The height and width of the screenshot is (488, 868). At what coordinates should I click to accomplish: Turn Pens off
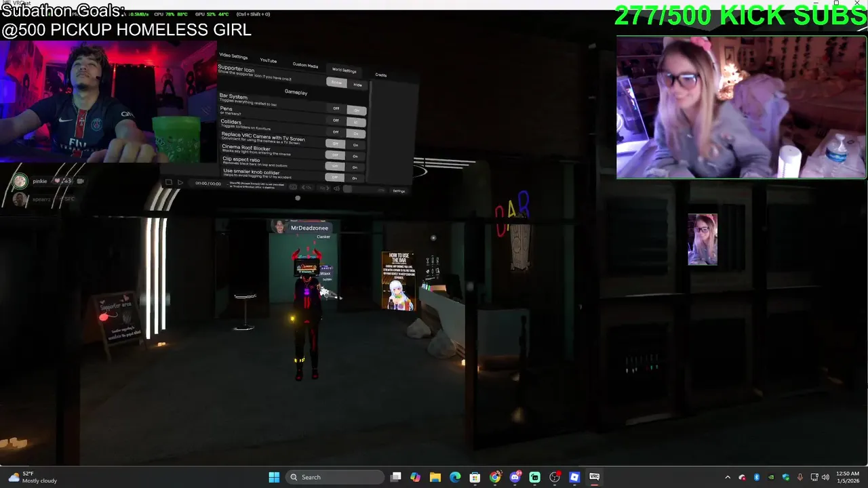[336, 120]
